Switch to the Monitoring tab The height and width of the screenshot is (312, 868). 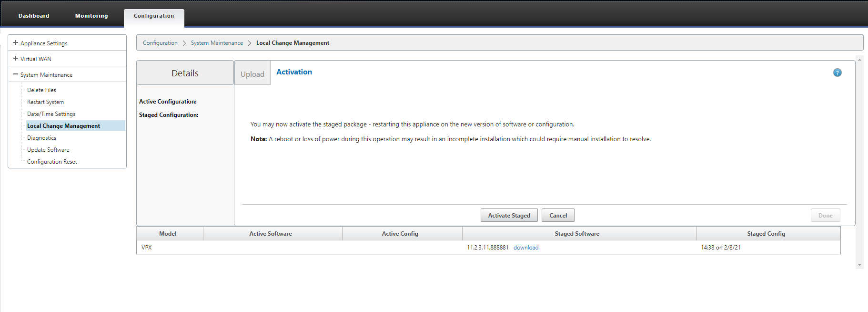(91, 16)
